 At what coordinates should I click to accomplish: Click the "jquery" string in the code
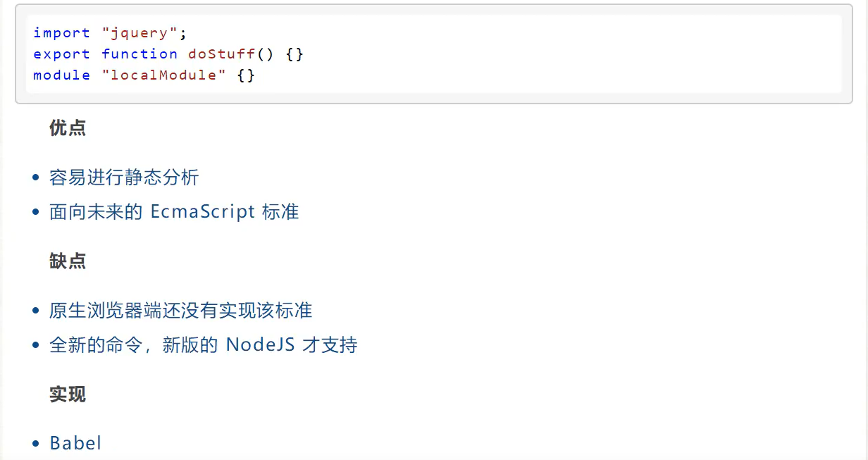[144, 32]
